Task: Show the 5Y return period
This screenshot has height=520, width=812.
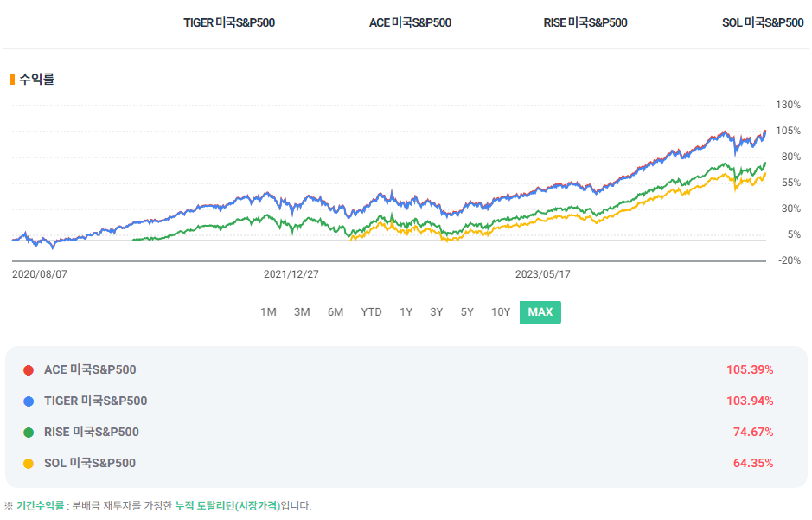Action: (x=467, y=312)
